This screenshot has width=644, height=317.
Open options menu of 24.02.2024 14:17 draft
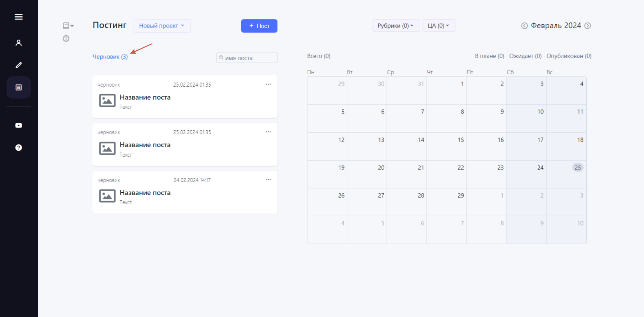point(268,180)
